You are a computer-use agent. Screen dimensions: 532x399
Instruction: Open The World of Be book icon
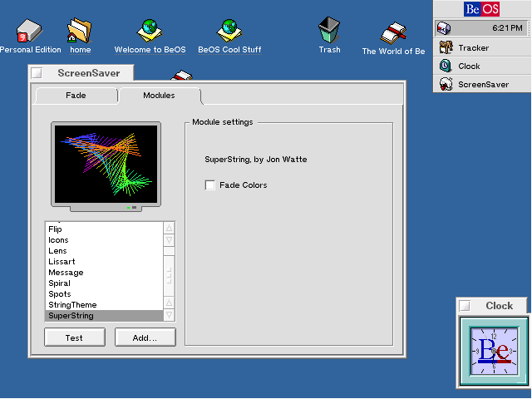click(x=393, y=33)
